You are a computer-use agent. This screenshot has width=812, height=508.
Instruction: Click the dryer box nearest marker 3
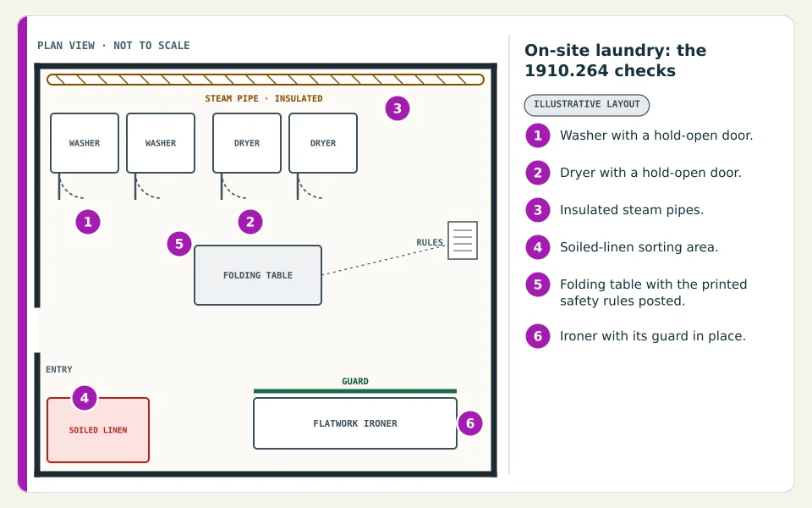pos(323,143)
